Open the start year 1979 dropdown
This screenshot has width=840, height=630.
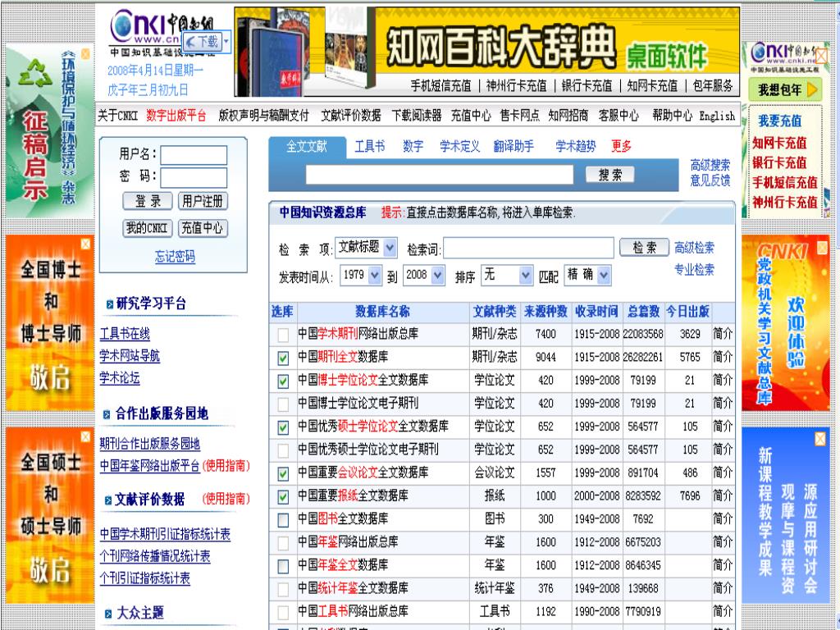pos(361,276)
